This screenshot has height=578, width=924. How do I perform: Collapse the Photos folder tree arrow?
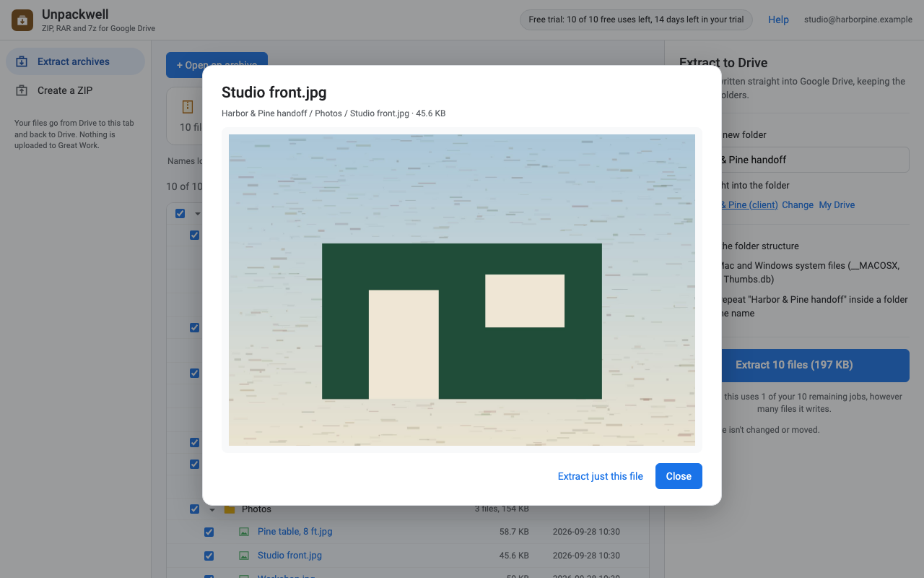click(x=212, y=509)
